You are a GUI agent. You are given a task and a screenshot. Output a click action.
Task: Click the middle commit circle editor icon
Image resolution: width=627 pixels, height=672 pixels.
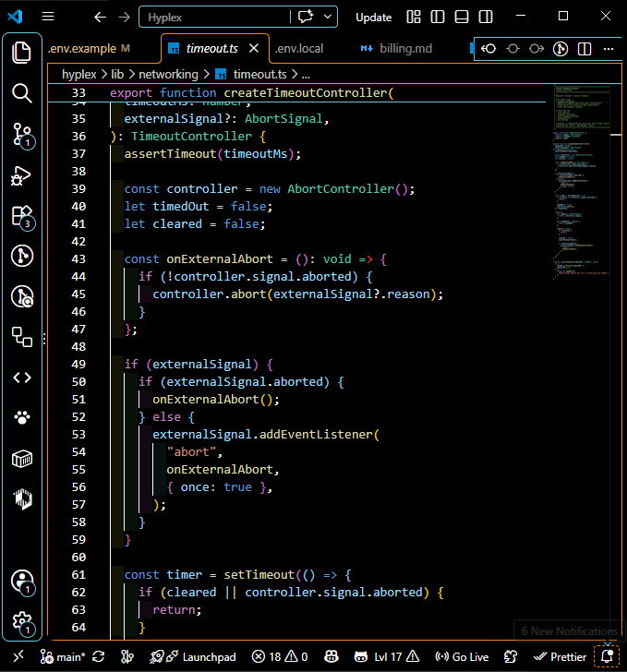[x=512, y=49]
